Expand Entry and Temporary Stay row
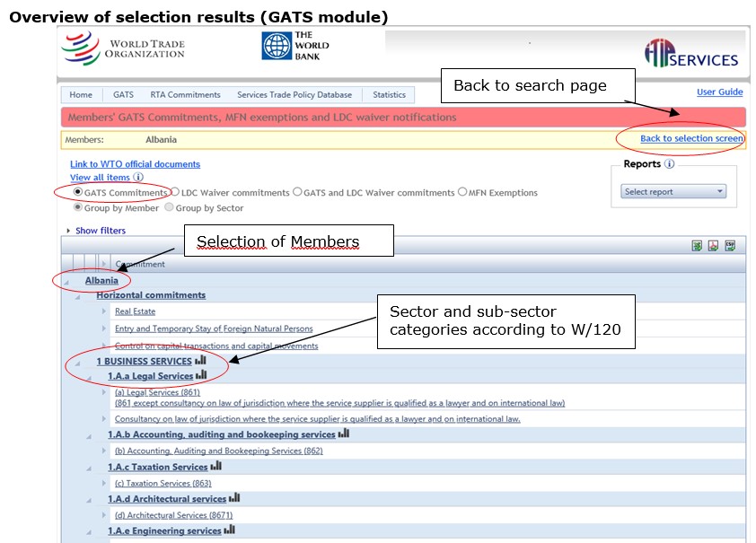Screen dimensions: 756x543 103,328
